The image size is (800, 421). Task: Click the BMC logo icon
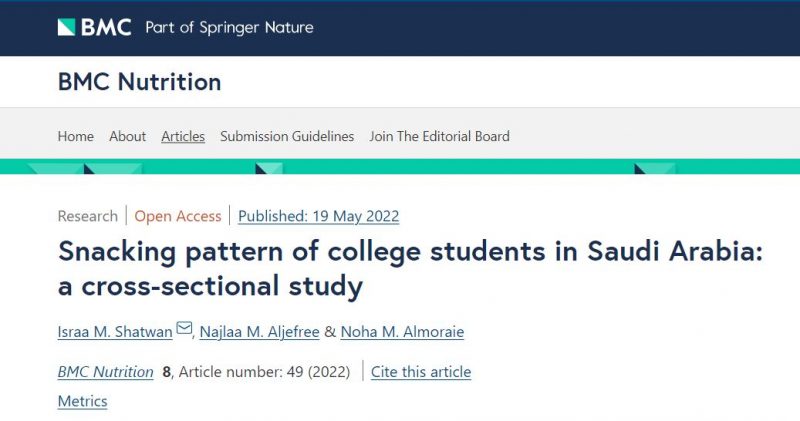(66, 27)
